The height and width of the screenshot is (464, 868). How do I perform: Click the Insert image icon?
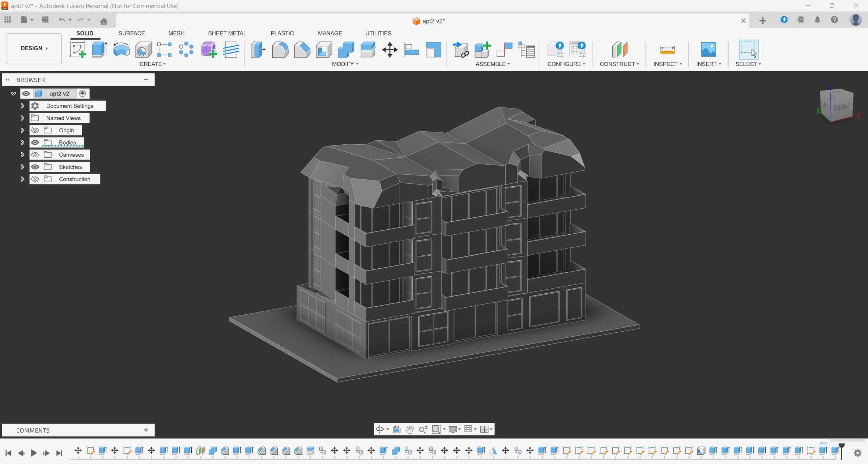click(708, 50)
